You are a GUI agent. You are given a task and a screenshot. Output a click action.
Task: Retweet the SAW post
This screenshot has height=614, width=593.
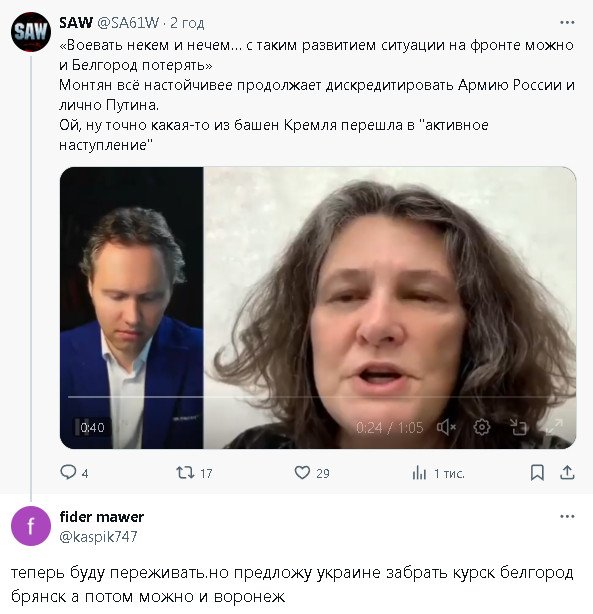point(194,473)
